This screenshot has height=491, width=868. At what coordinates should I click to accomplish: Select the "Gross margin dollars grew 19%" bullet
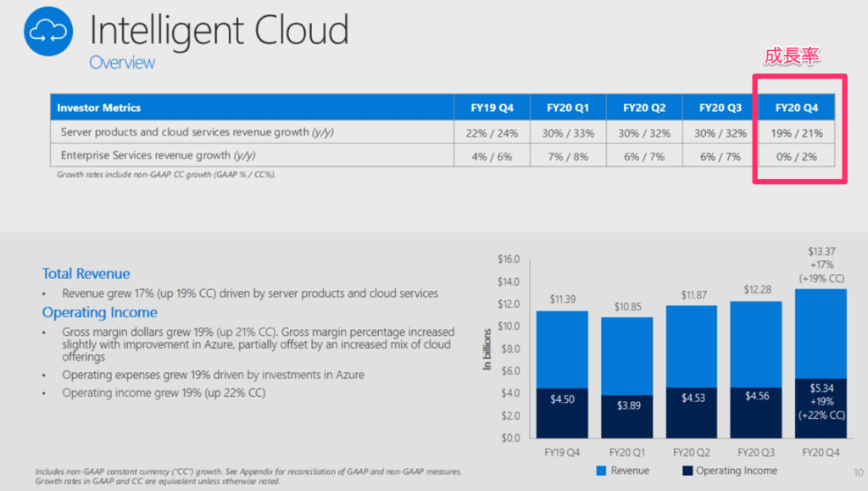(x=258, y=344)
